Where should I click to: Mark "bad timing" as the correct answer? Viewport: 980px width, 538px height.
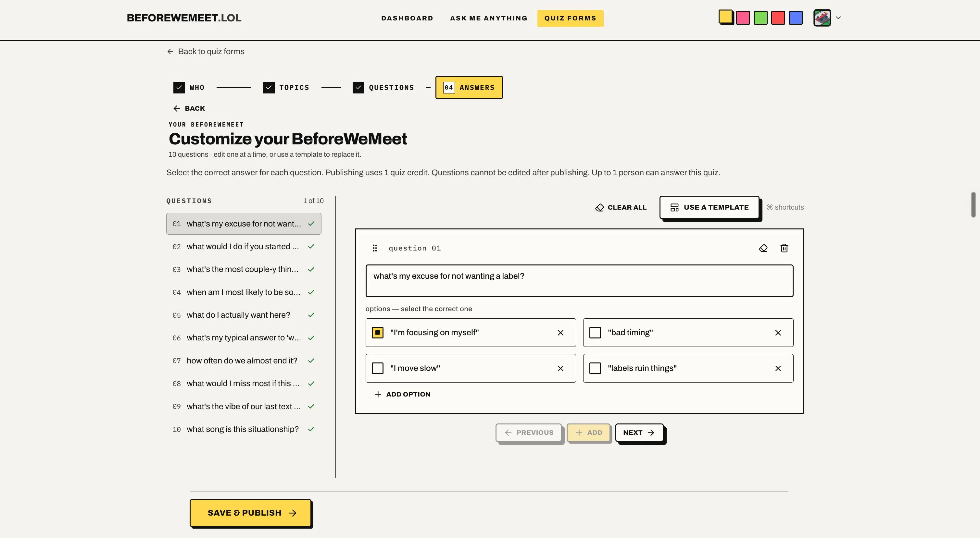point(595,333)
